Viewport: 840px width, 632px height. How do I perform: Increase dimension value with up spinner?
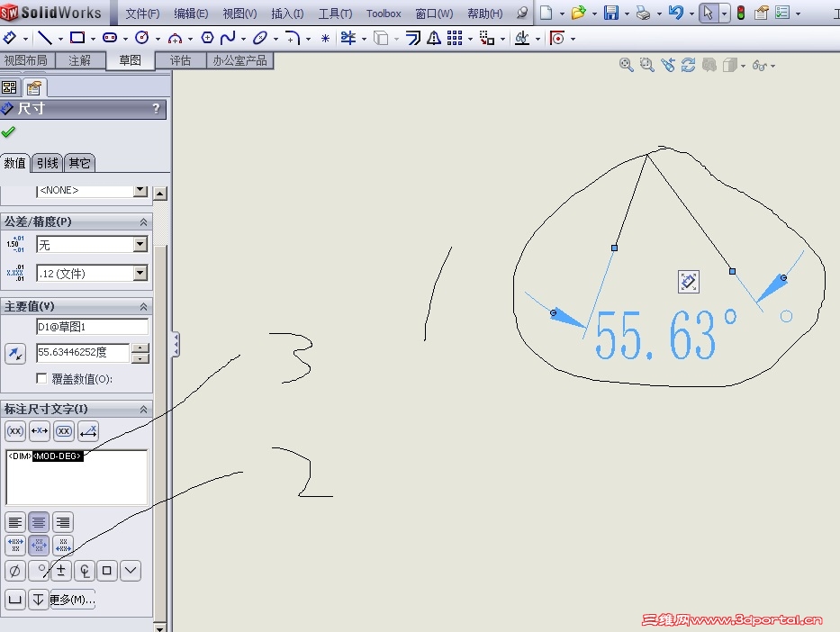coord(140,348)
